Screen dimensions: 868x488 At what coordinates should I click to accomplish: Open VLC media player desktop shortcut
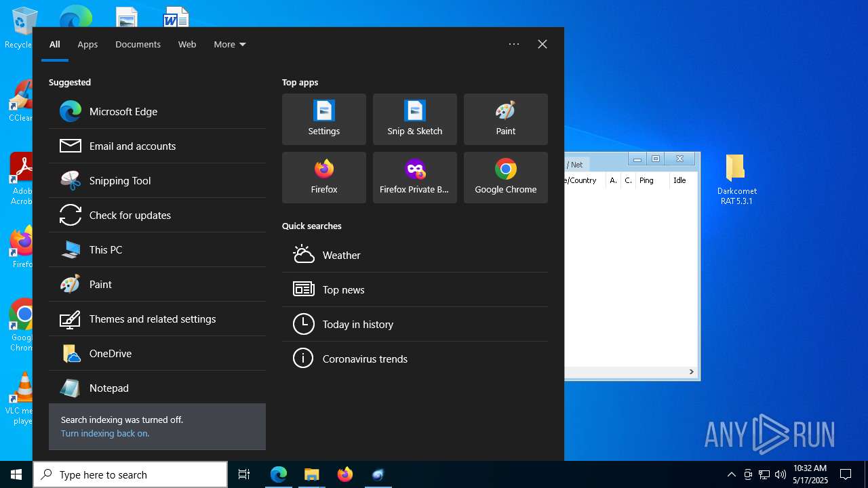click(20, 399)
